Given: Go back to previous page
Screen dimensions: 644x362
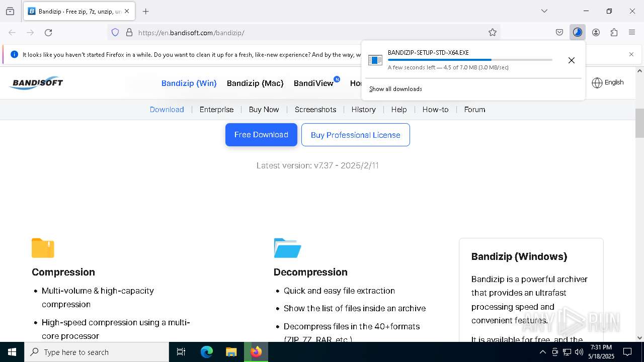Looking at the screenshot, I should point(12,33).
